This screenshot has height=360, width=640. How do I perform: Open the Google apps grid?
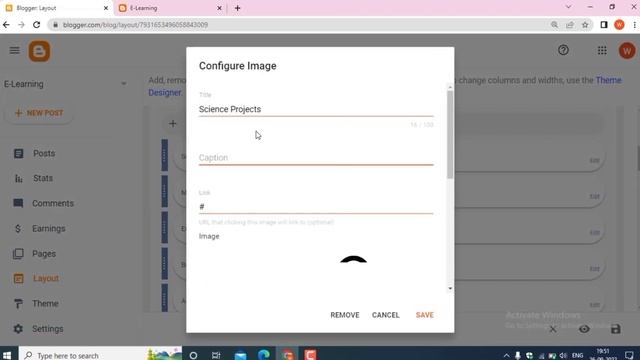coord(602,51)
